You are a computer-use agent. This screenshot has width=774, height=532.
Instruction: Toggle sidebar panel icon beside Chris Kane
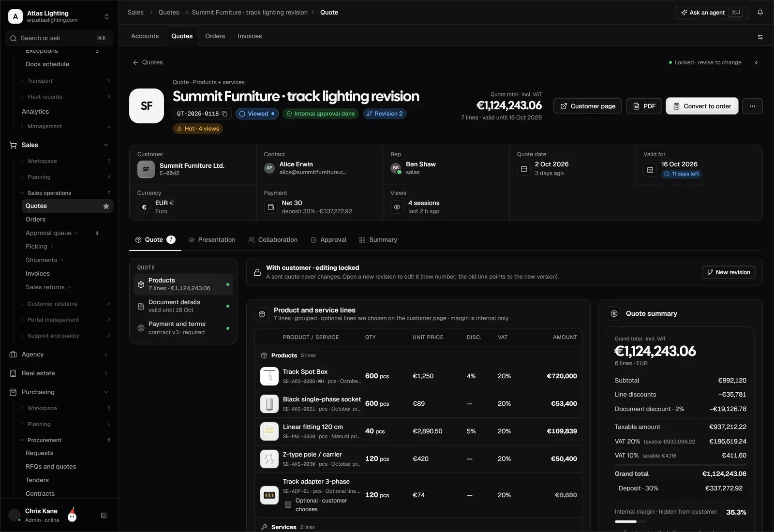point(104,516)
